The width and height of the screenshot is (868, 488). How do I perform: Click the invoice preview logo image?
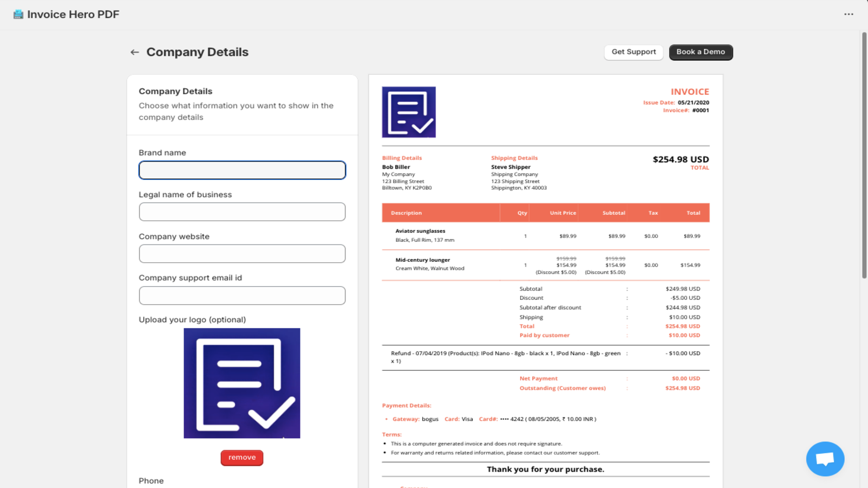409,112
